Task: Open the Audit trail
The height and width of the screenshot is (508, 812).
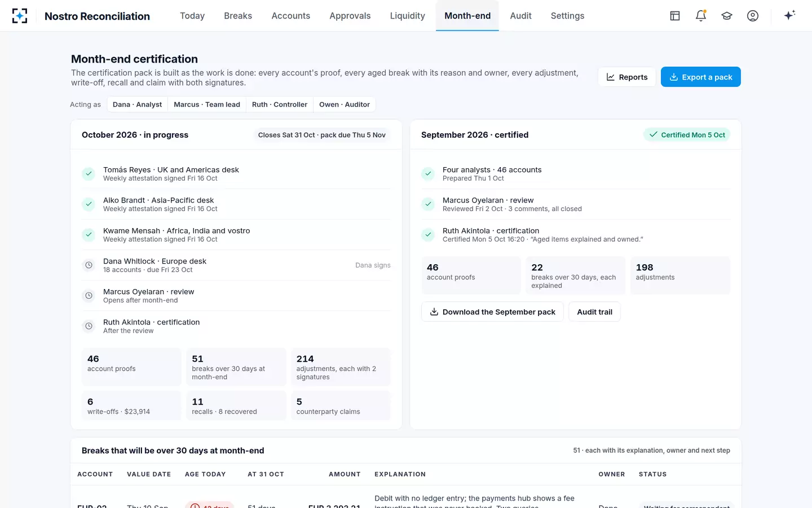Action: click(595, 312)
